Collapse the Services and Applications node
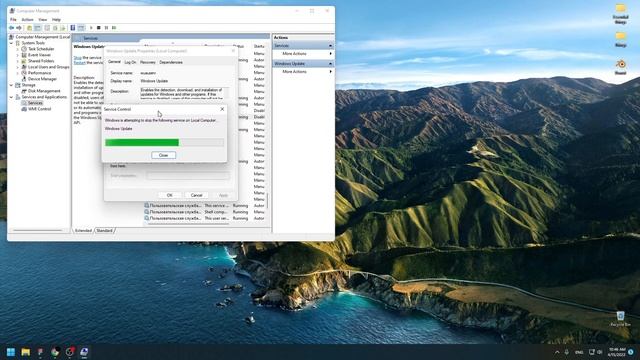Viewport: 640px width, 360px height. [11, 97]
